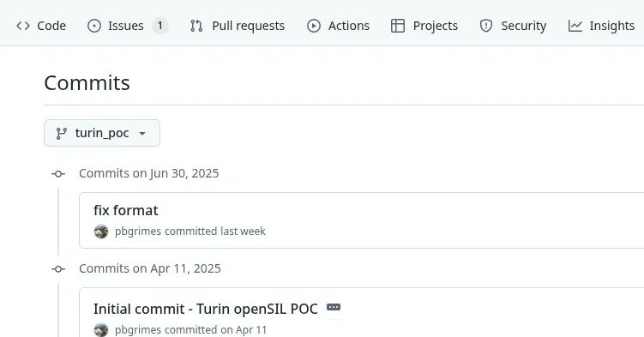Click the Security shield icon
The height and width of the screenshot is (337, 644).
tap(486, 26)
